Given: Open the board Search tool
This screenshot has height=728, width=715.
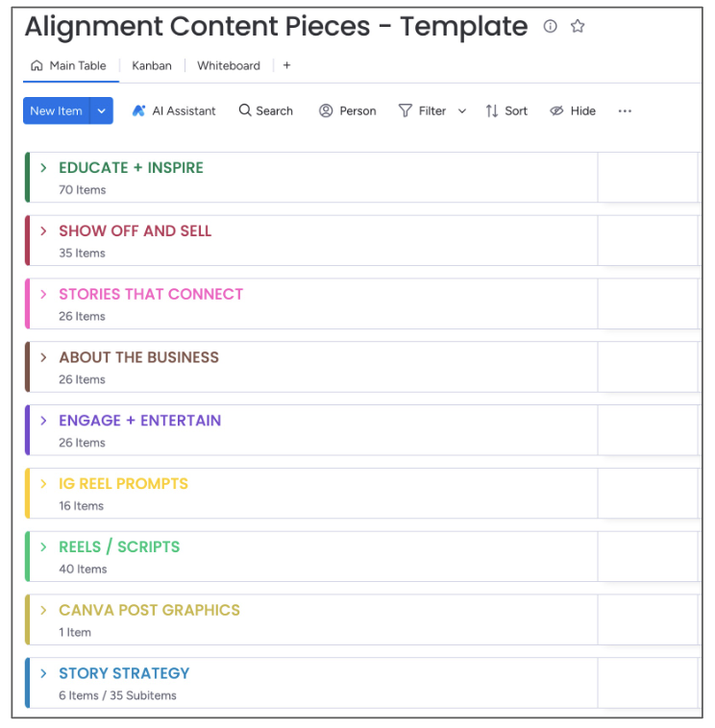Looking at the screenshot, I should (x=266, y=110).
